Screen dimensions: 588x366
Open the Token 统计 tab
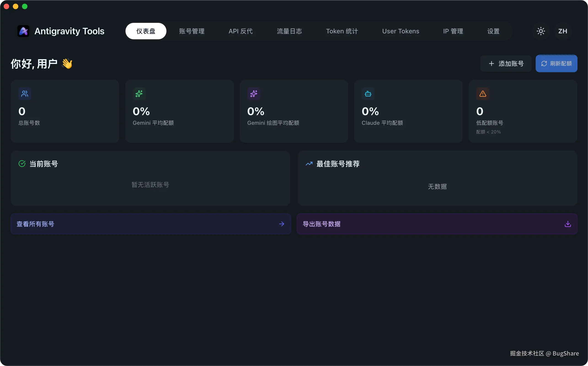pos(342,31)
